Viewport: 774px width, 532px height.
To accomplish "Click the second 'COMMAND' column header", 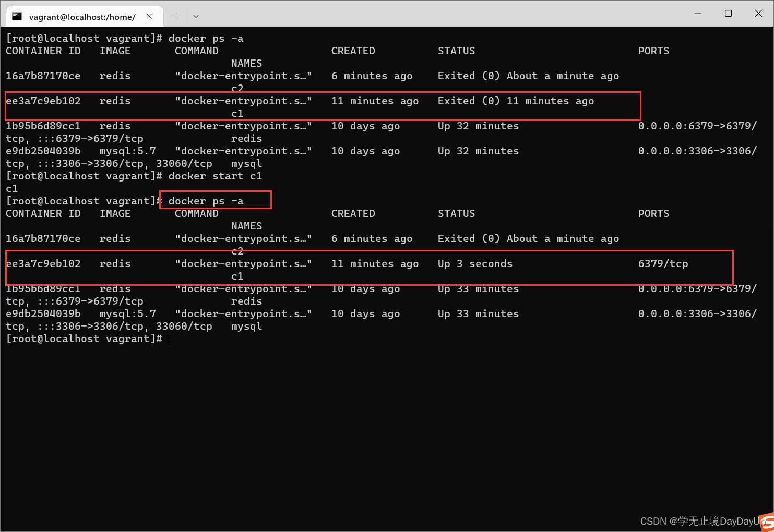I will click(196, 214).
